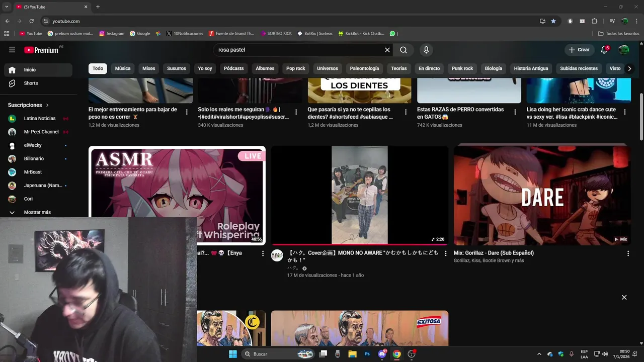Viewport: 644px width, 362px height.
Task: Open the Gorillaz DARE mix thumbnail
Action: (x=542, y=195)
